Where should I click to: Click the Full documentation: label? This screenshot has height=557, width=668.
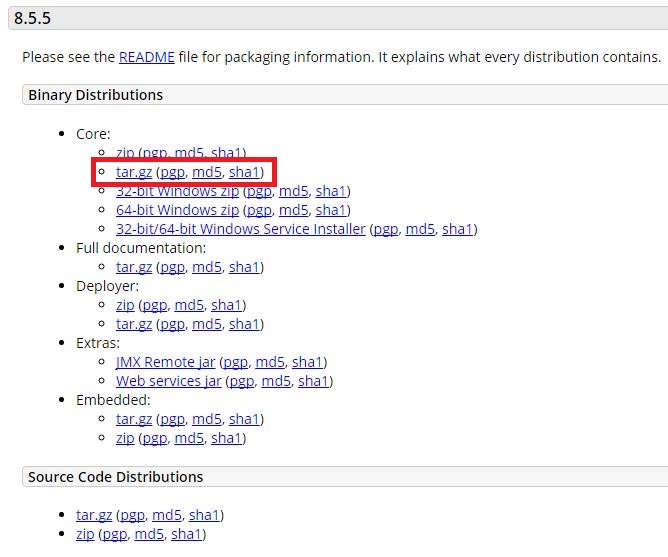tap(141, 248)
